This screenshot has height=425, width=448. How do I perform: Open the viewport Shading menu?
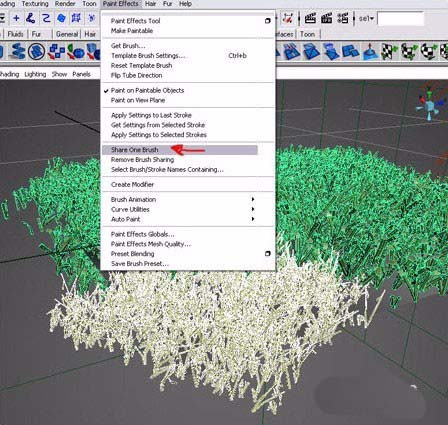[9, 74]
